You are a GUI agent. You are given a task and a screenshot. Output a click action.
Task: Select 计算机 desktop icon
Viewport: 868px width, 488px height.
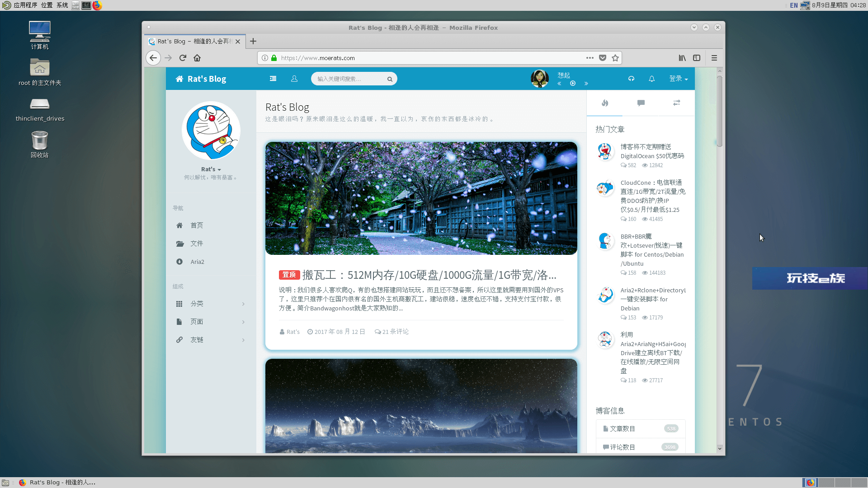point(40,35)
